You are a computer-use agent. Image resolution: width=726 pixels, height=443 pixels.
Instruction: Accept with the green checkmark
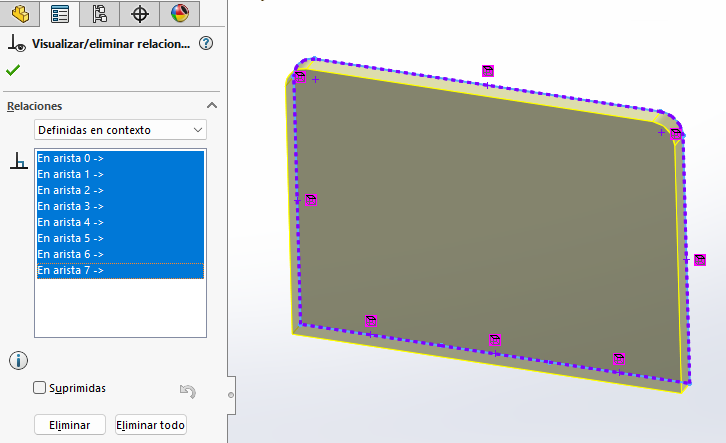point(13,70)
